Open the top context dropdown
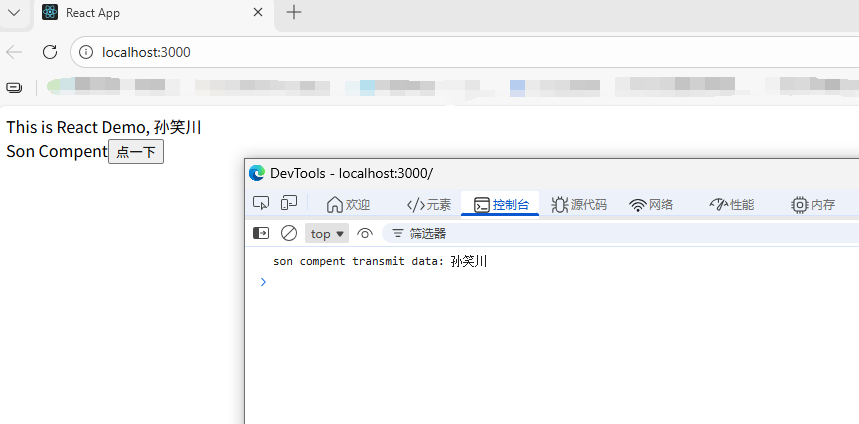 point(327,234)
